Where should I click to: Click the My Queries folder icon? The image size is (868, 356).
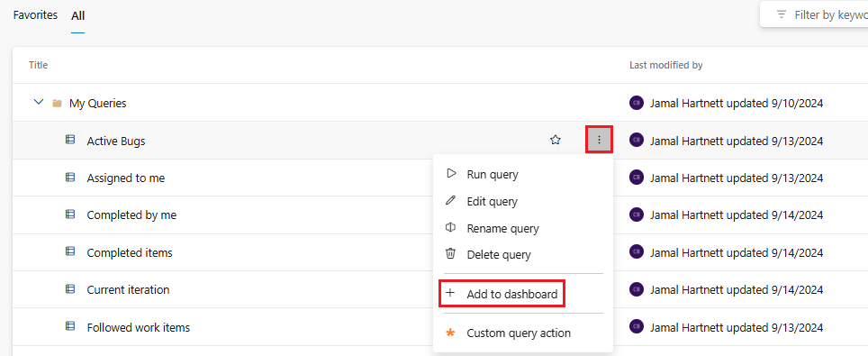[x=57, y=103]
